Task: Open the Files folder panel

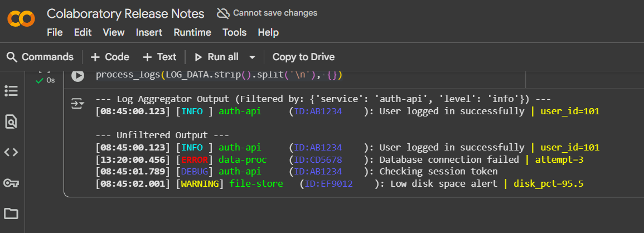Action: click(11, 213)
